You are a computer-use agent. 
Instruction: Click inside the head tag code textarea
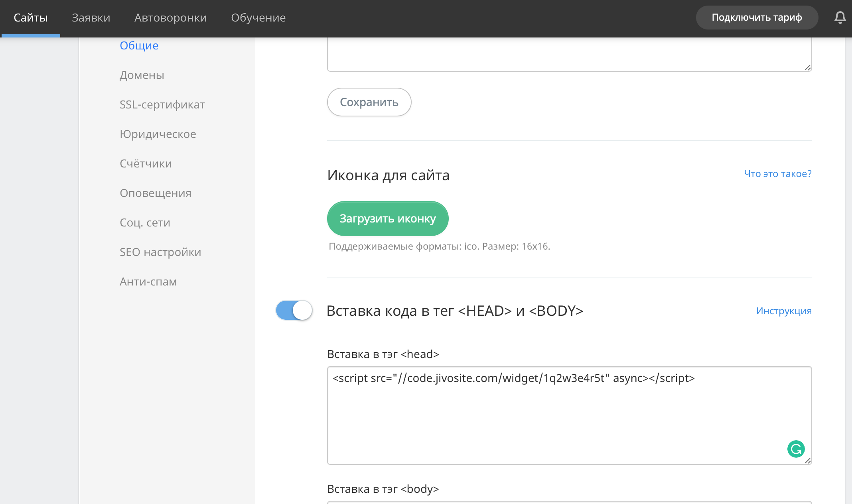[569, 415]
